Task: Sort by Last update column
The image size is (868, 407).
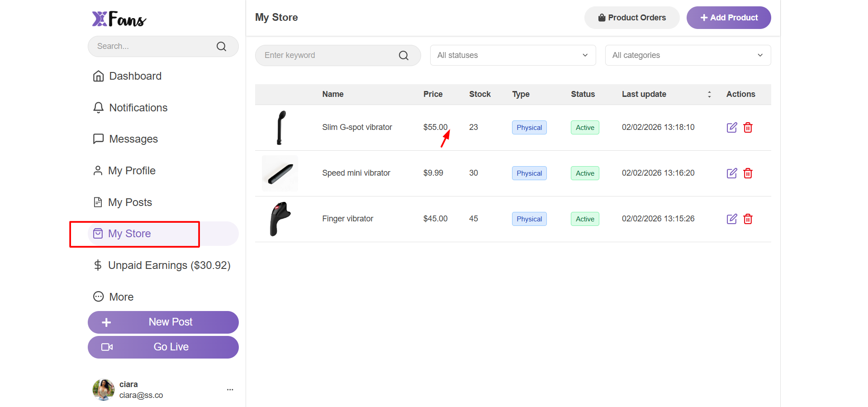Action: tap(709, 94)
